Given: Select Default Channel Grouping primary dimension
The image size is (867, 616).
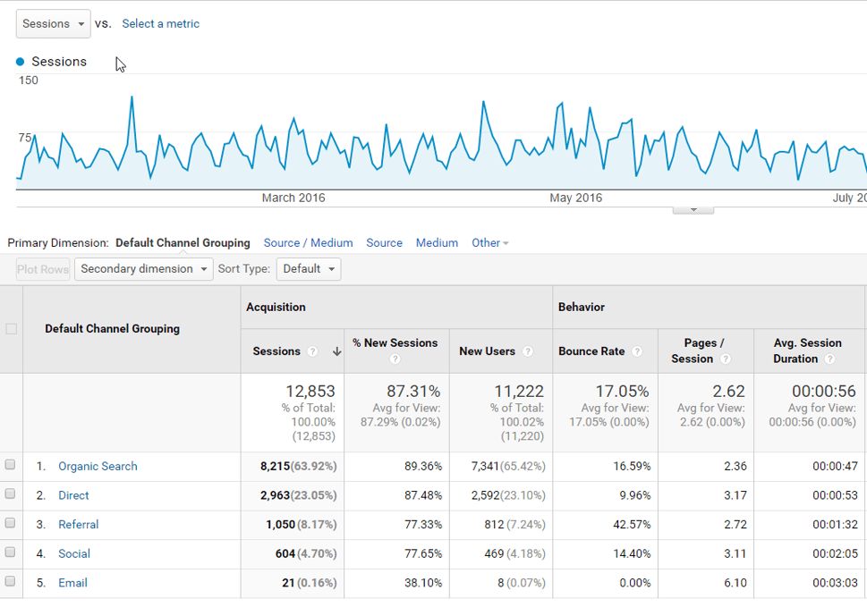Looking at the screenshot, I should pos(183,243).
